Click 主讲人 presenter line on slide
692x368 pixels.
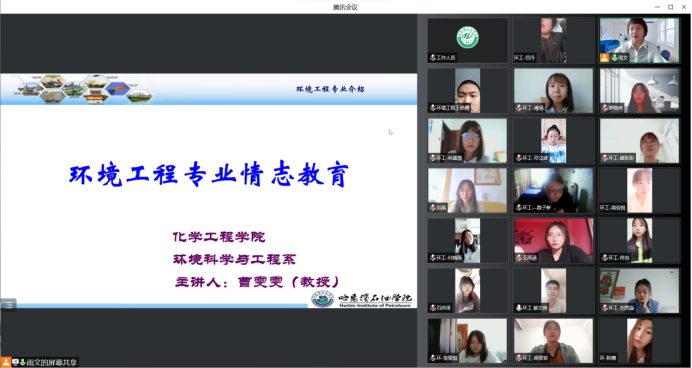258,282
